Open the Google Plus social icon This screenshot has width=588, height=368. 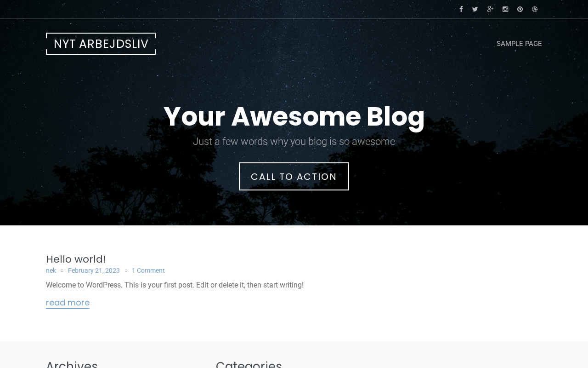coord(490,9)
